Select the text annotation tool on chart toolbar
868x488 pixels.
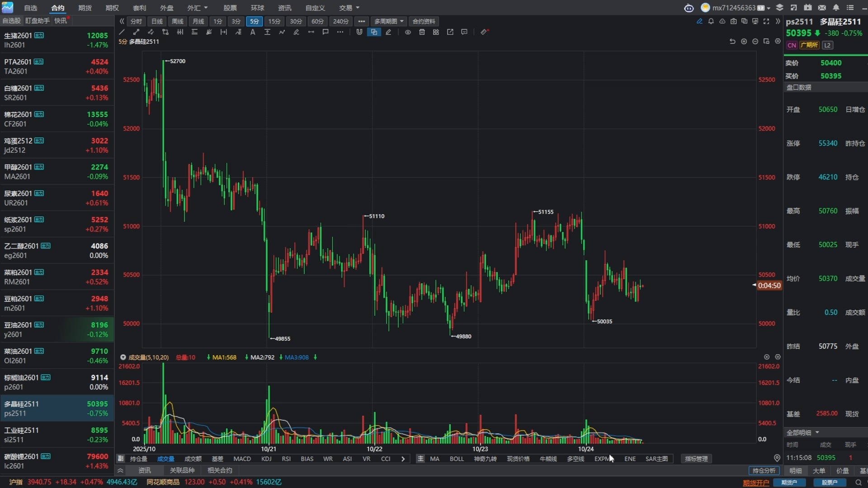[x=252, y=32]
